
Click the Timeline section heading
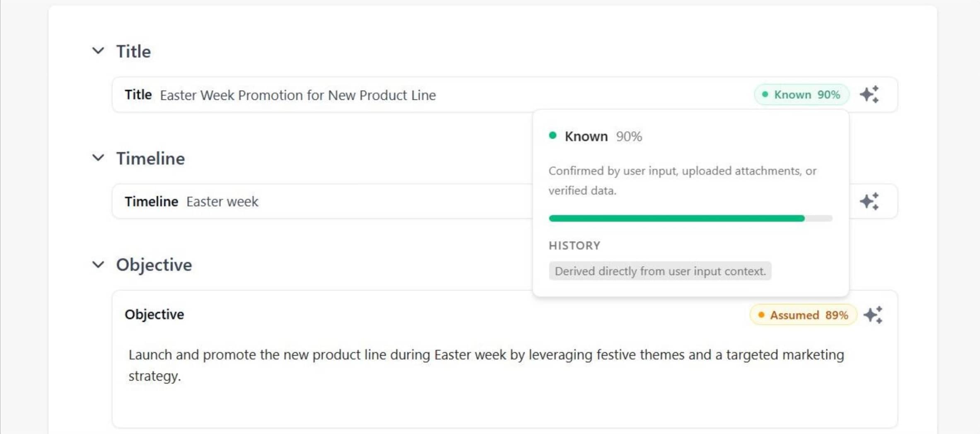(x=150, y=159)
